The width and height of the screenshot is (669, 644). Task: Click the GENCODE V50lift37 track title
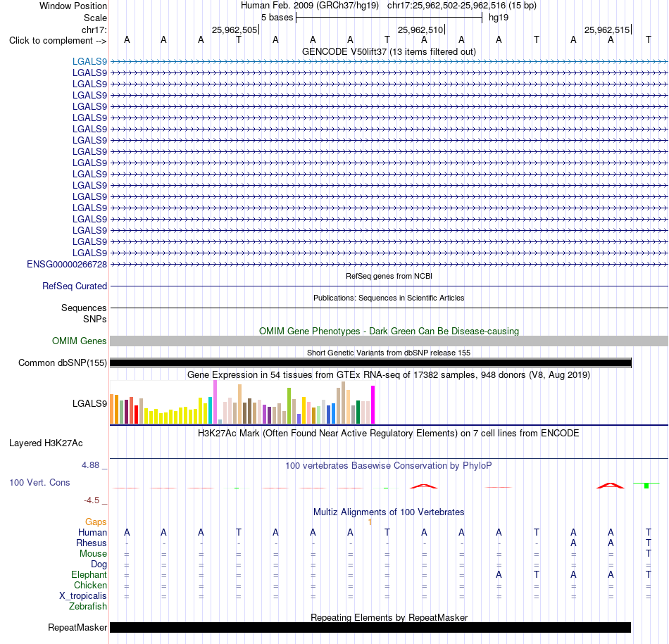coord(389,51)
